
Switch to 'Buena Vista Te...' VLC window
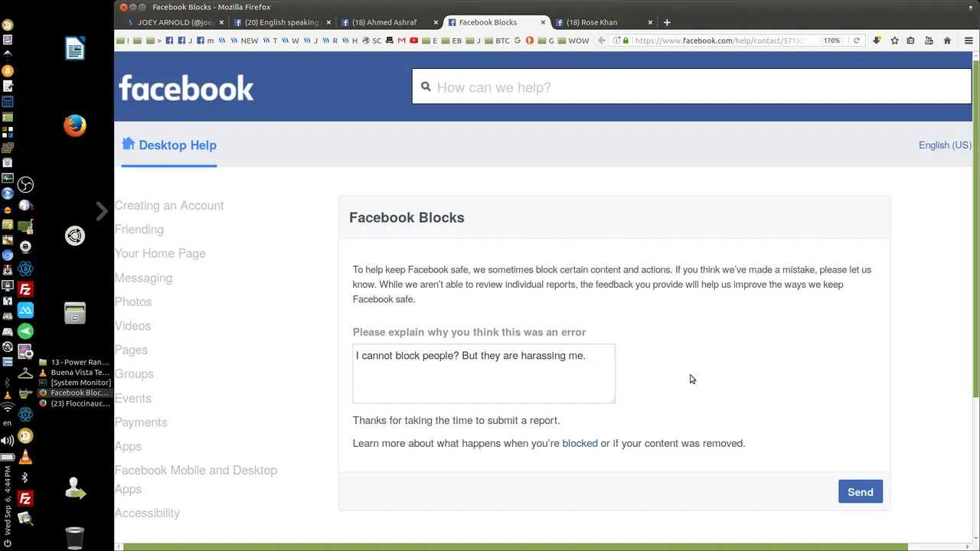74,373
